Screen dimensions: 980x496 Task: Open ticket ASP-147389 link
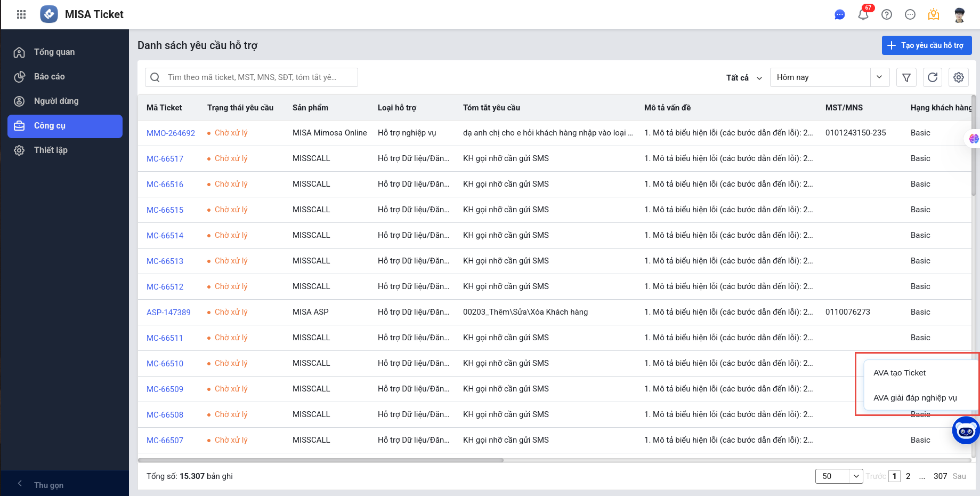click(168, 313)
